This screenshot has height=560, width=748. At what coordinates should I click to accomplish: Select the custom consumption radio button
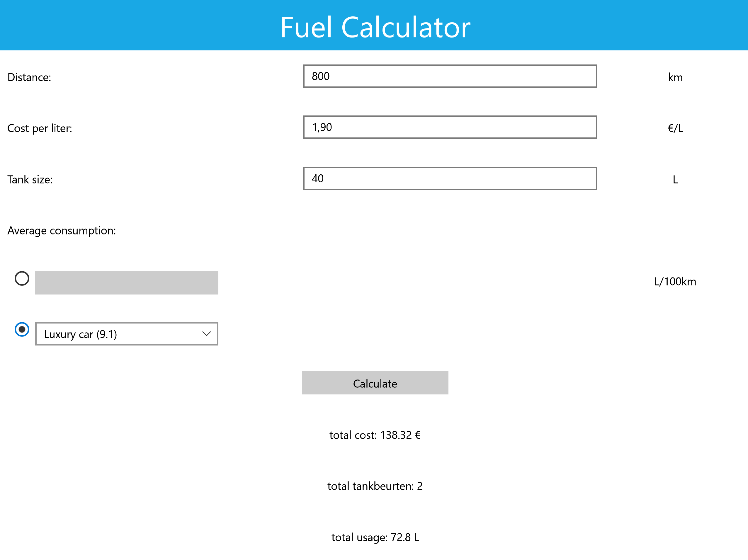point(22,278)
